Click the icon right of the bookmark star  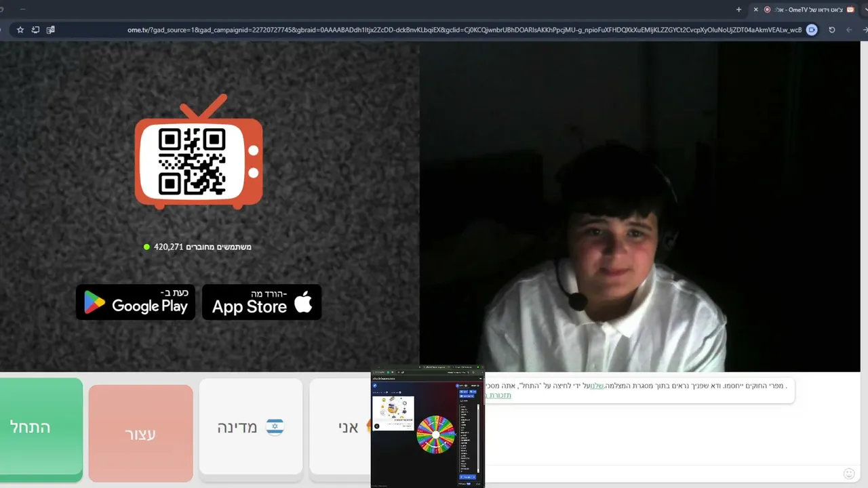pyautogui.click(x=35, y=30)
